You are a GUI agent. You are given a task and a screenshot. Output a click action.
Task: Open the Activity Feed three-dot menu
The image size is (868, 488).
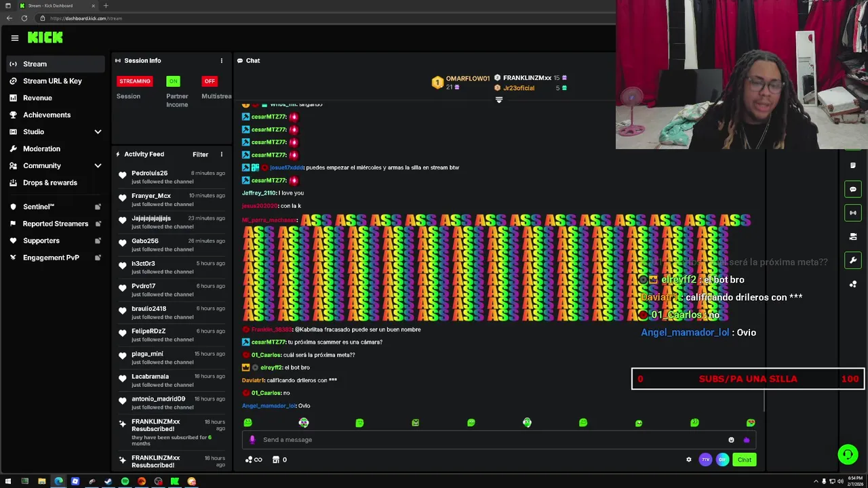point(221,154)
